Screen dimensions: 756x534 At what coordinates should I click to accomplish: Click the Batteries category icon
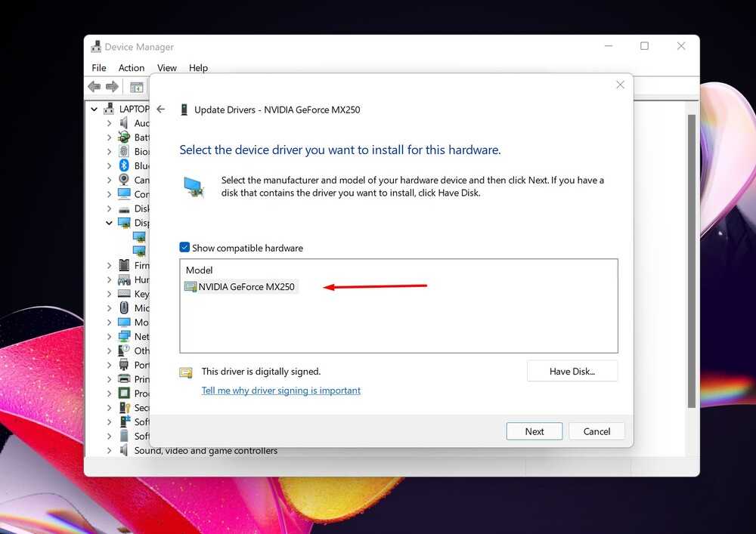(x=124, y=137)
